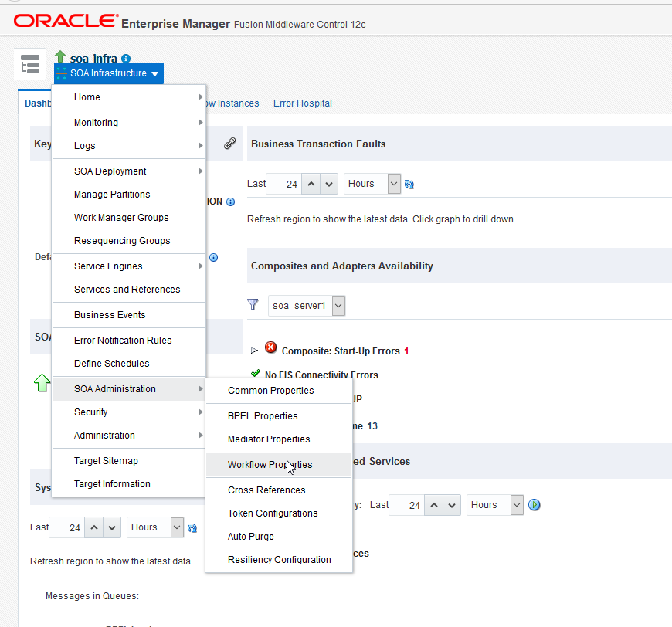Choose Auto Purge from the submenu
Viewport: 672px width, 627px height.
(x=279, y=537)
